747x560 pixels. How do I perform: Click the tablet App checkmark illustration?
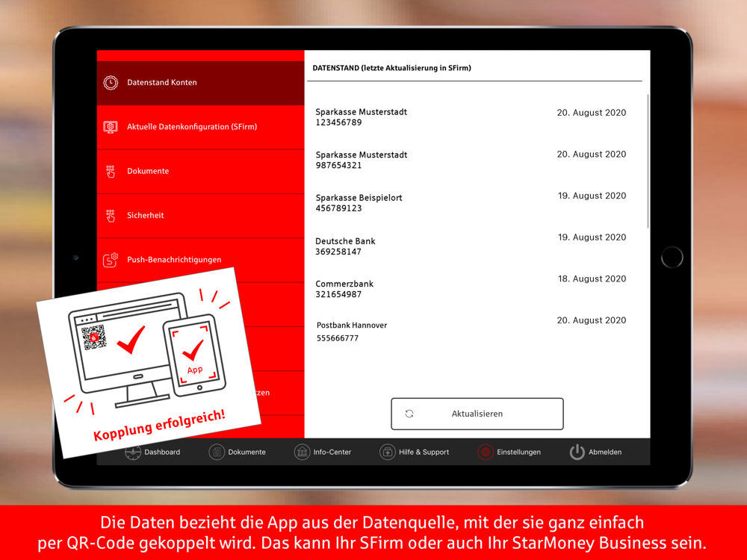[x=194, y=355]
